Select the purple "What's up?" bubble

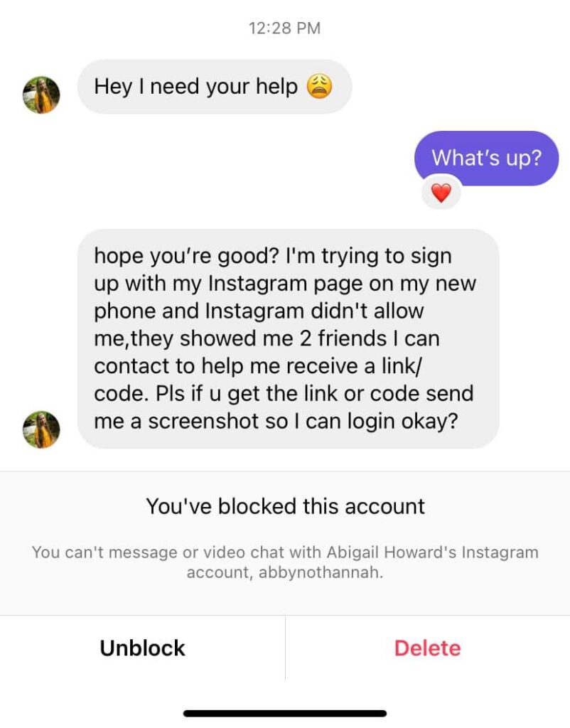click(486, 158)
